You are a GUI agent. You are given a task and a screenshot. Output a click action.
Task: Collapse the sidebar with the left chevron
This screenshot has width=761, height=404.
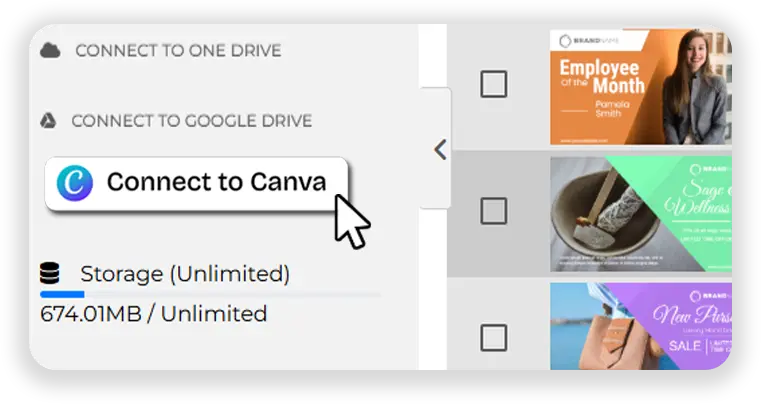[440, 150]
